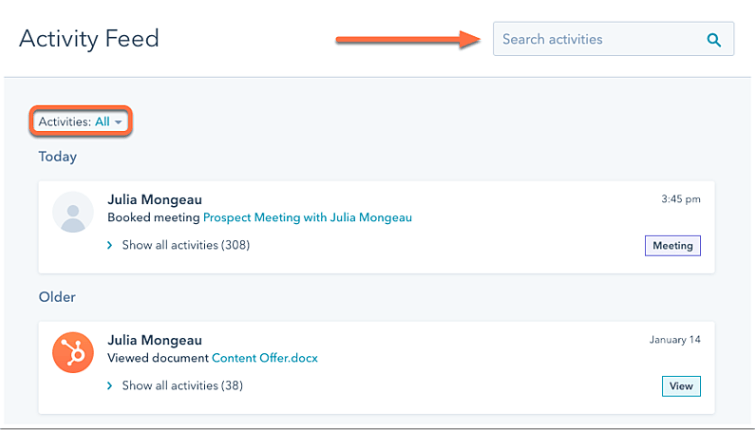The width and height of the screenshot is (755, 430).
Task: Click the Today section heading
Action: [x=57, y=157]
